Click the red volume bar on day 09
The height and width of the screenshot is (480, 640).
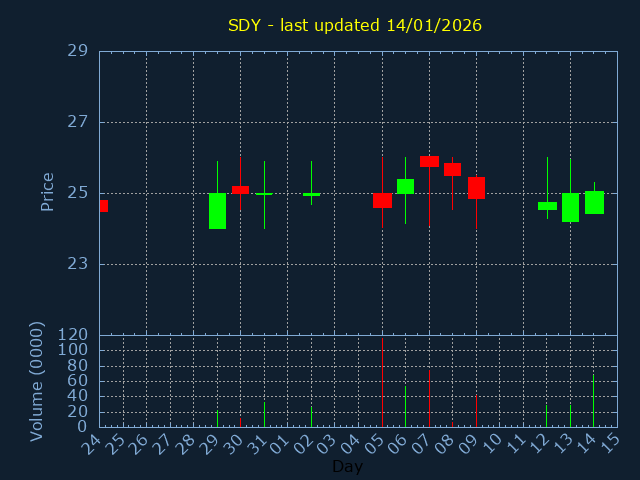(x=476, y=411)
